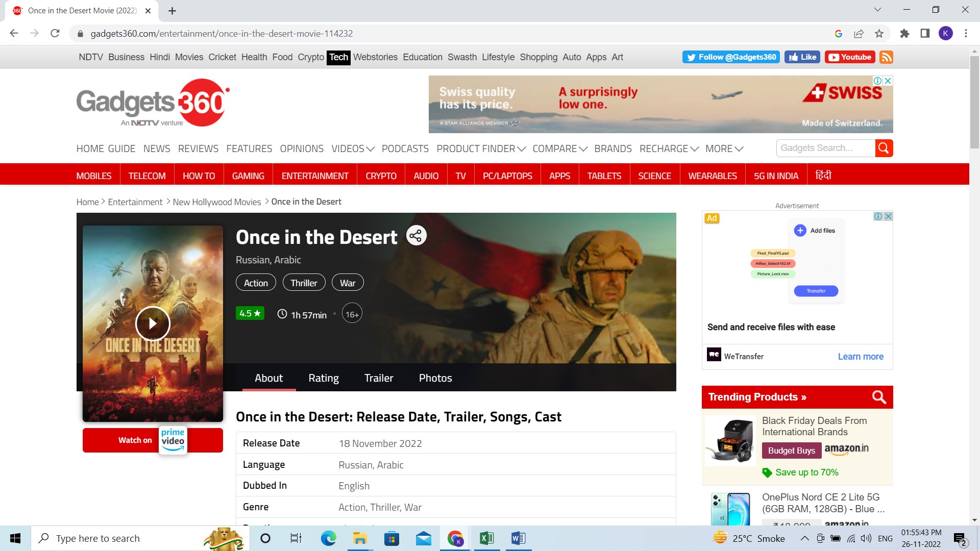Image resolution: width=980 pixels, height=551 pixels.
Task: Click the Google icon in address bar
Action: [838, 34]
